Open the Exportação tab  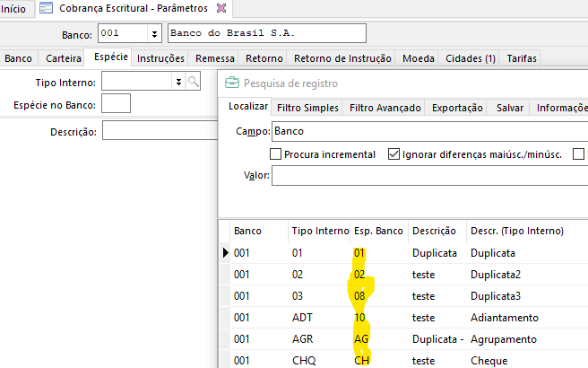click(458, 108)
